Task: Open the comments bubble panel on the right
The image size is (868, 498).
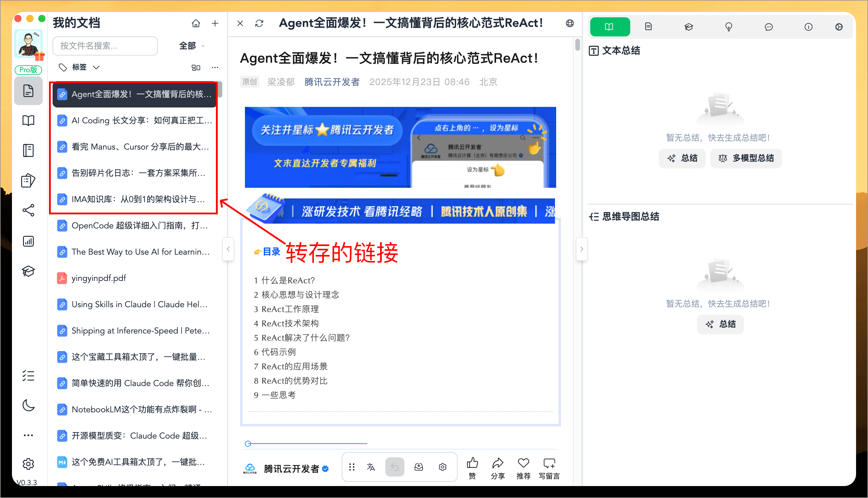Action: click(769, 27)
